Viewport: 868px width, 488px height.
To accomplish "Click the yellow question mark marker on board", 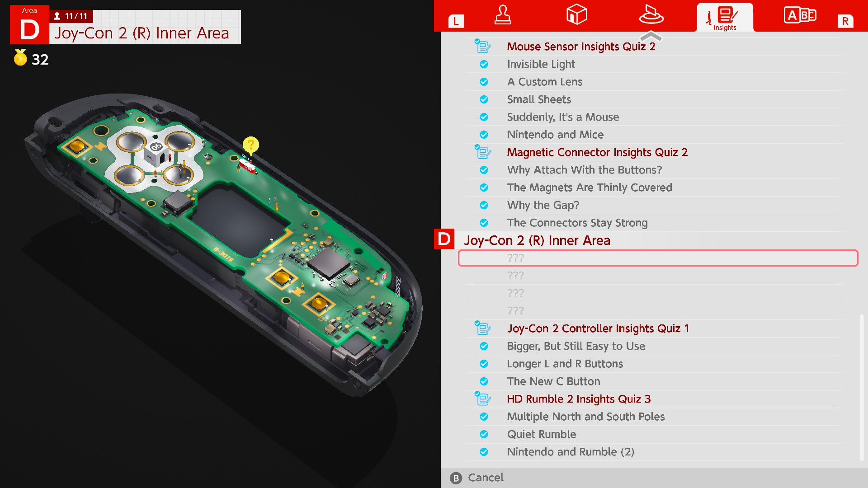I will (x=251, y=145).
